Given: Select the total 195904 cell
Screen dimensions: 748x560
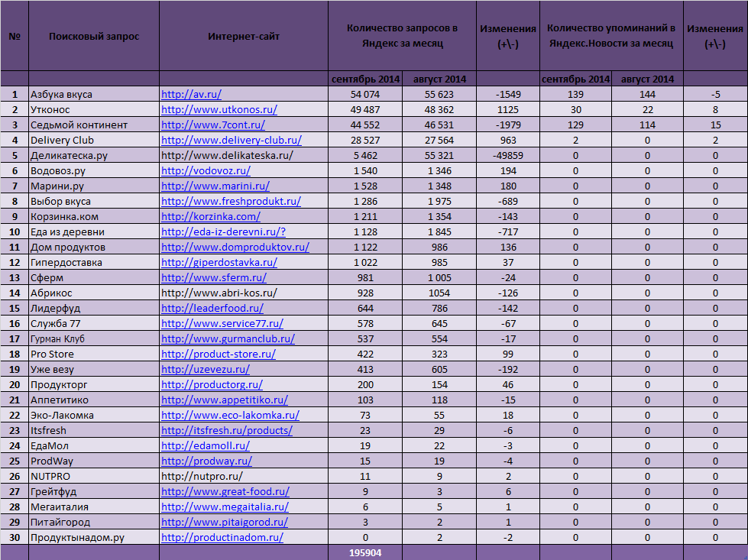Looking at the screenshot, I should coord(365,553).
